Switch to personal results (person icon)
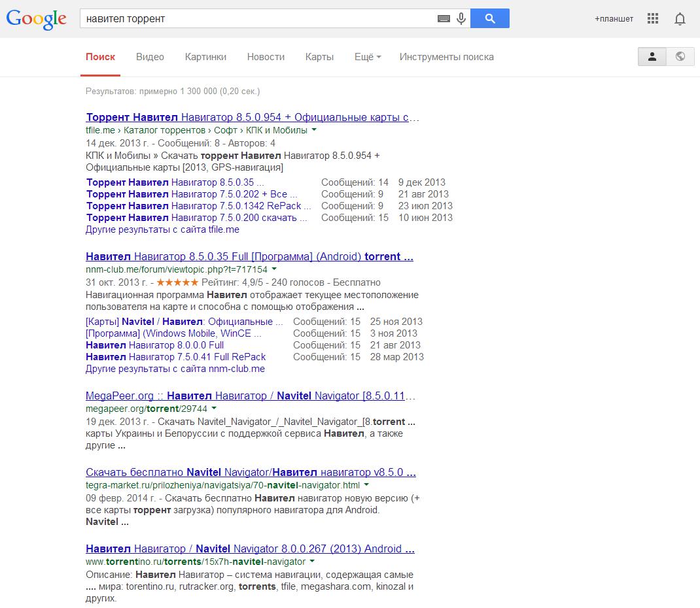This screenshot has width=700, height=608. (652, 57)
